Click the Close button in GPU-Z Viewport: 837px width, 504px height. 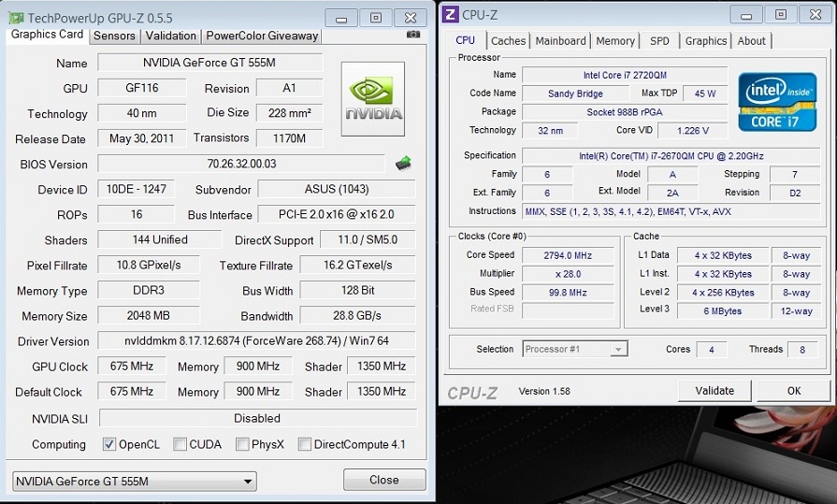pyautogui.click(x=384, y=480)
